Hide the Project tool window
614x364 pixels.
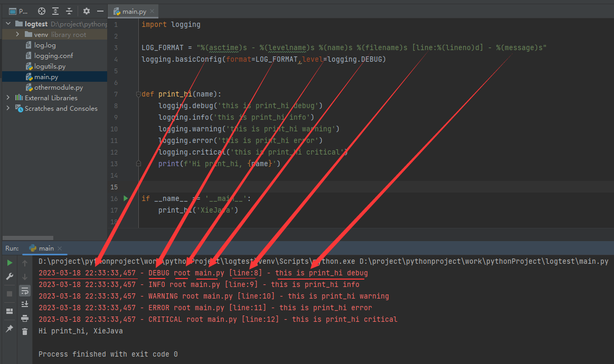pos(99,11)
